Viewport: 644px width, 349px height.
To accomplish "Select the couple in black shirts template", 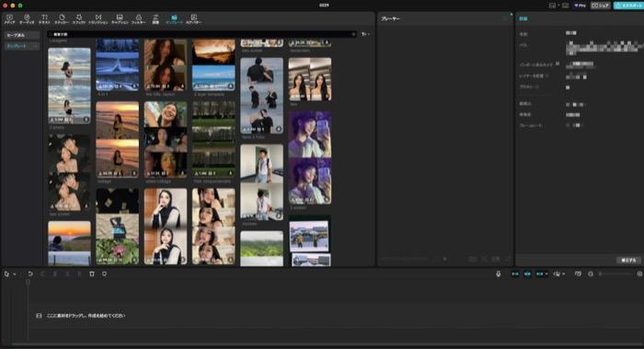I will 261,96.
